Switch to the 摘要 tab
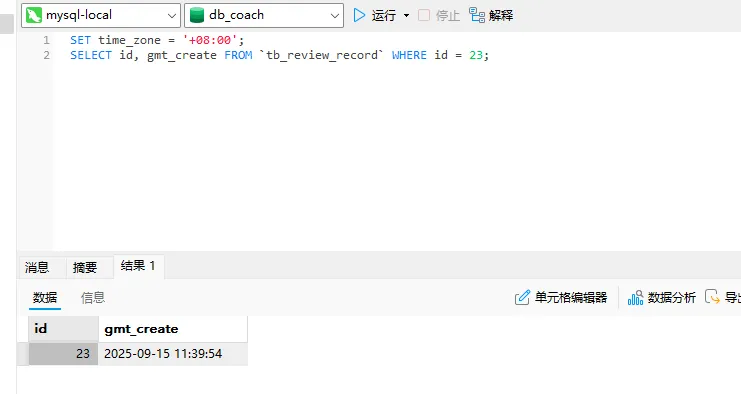Screen dimensions: 741x394 pyautogui.click(x=85, y=267)
